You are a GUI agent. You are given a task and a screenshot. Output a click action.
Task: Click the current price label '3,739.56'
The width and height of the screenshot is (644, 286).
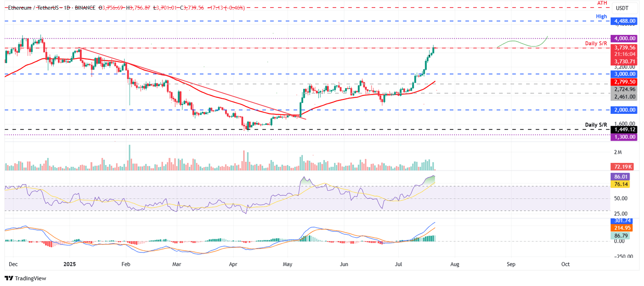(x=624, y=48)
